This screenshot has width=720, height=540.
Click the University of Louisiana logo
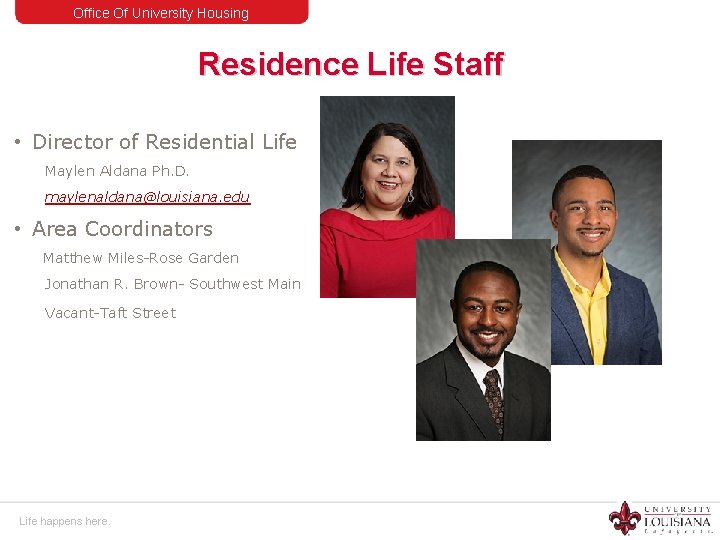click(660, 519)
